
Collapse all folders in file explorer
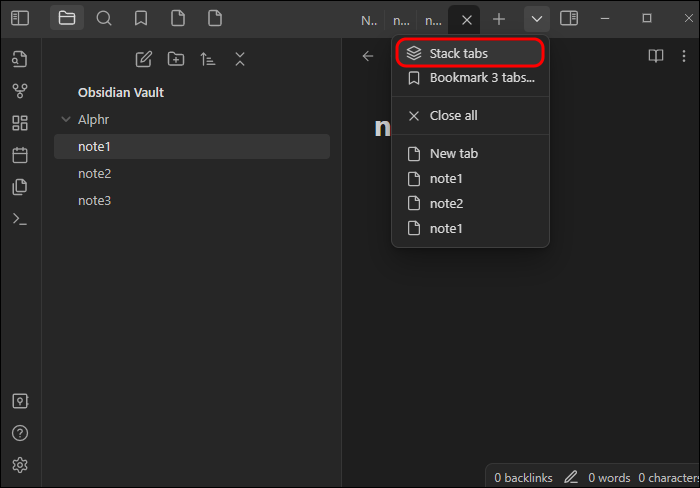[240, 59]
